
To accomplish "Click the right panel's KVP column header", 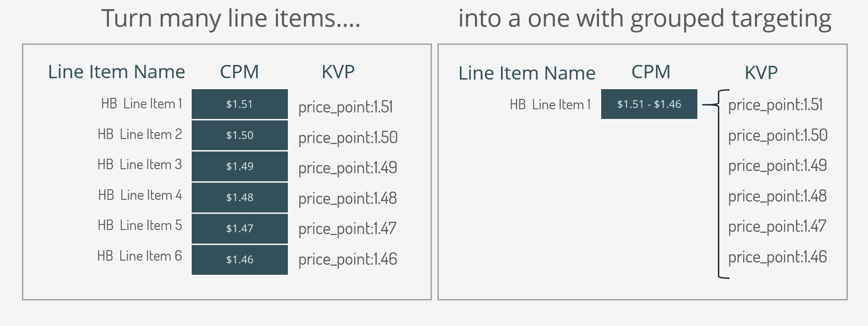I will click(x=761, y=73).
